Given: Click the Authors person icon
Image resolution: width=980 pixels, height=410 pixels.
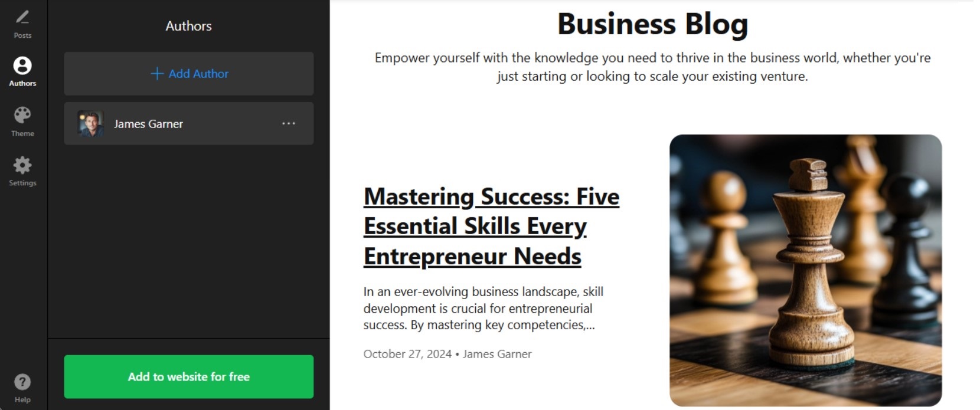Looking at the screenshot, I should pyautogui.click(x=22, y=65).
